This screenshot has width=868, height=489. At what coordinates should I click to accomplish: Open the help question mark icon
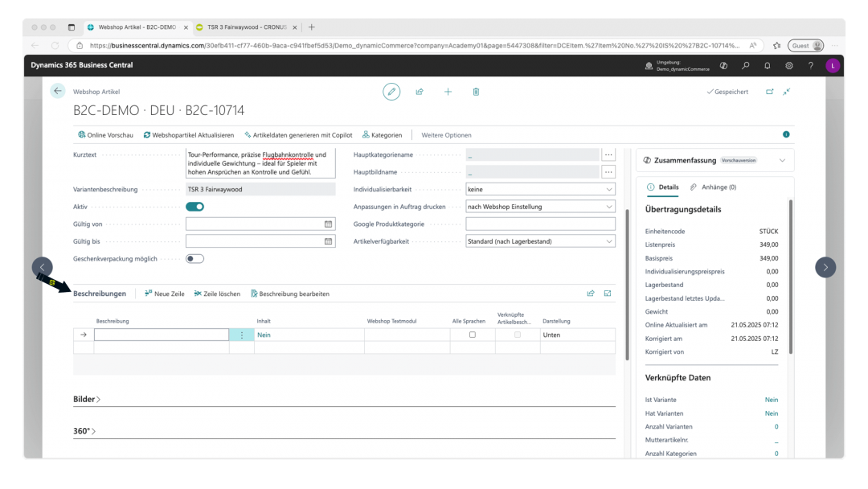click(810, 65)
